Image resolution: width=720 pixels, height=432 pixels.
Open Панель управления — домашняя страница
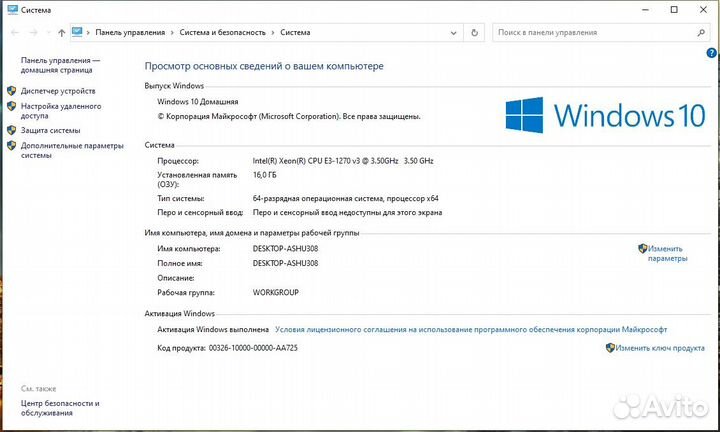tap(60, 65)
